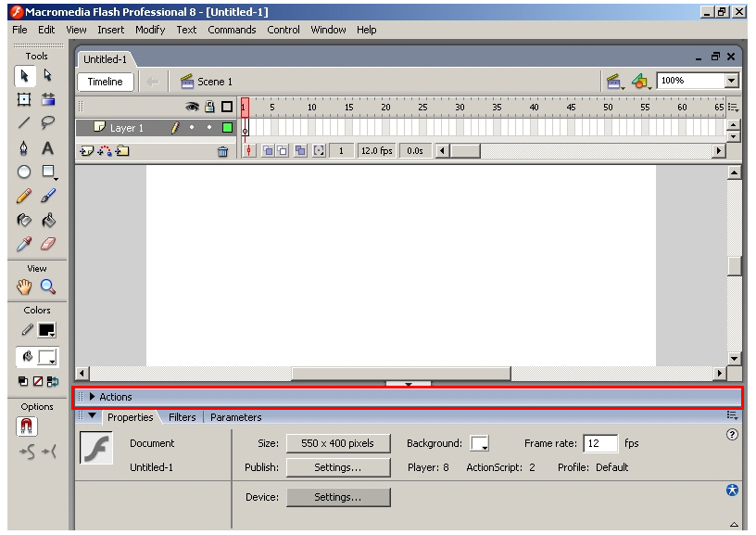756x535 pixels.
Task: Toggle Layer 1 green outline square
Action: 227,128
